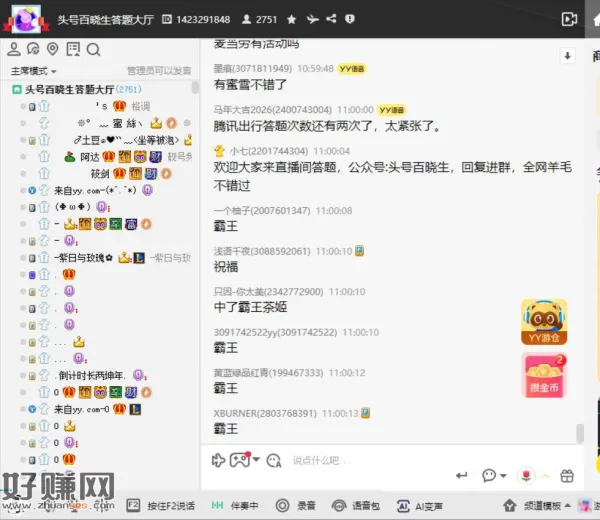Open the 主席模式 mode dropdown
This screenshot has height=520, width=600.
pyautogui.click(x=34, y=71)
